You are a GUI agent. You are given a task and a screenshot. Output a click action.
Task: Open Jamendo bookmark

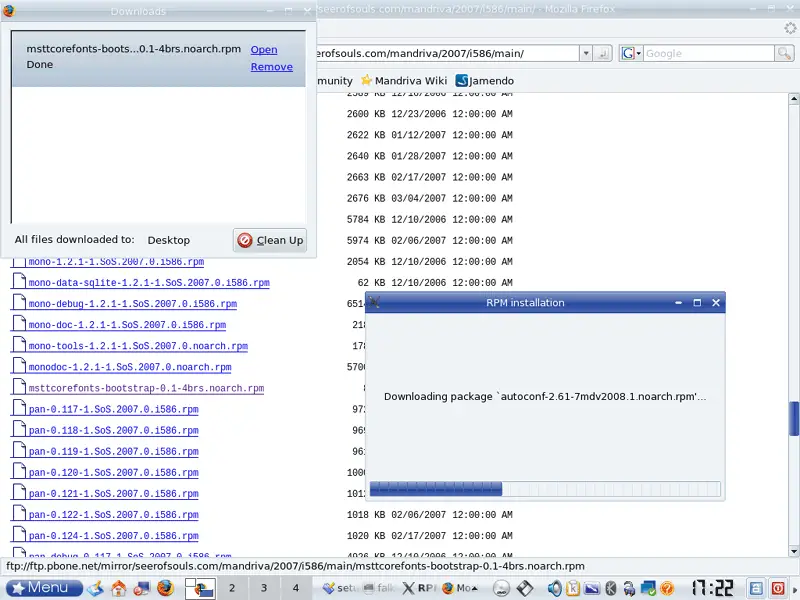click(x=485, y=81)
